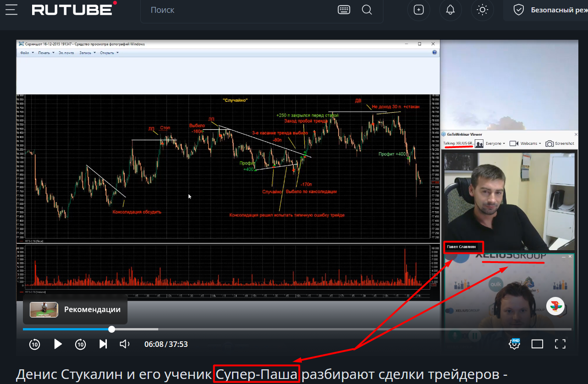Open the Rutube notifications bell
Viewport: 588px width, 384px height.
(450, 10)
